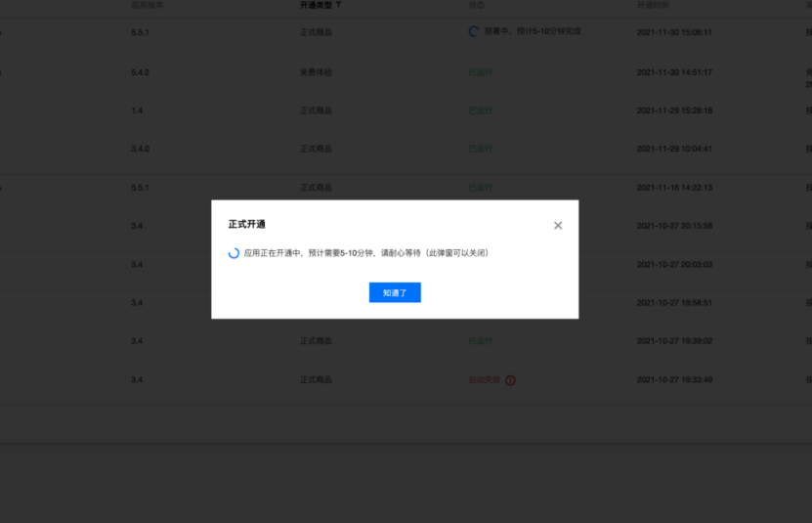812x523 pixels.
Task: Click version 5.4.2 in the table
Action: pos(140,72)
